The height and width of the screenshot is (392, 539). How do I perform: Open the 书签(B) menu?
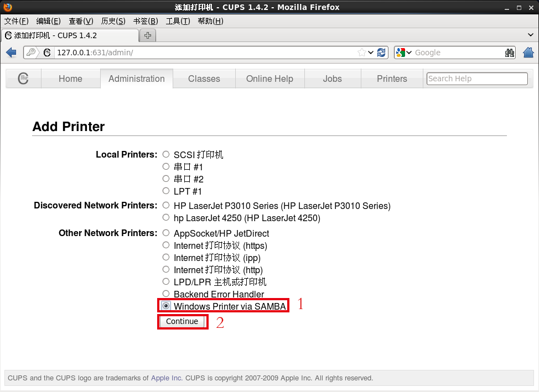(x=146, y=22)
